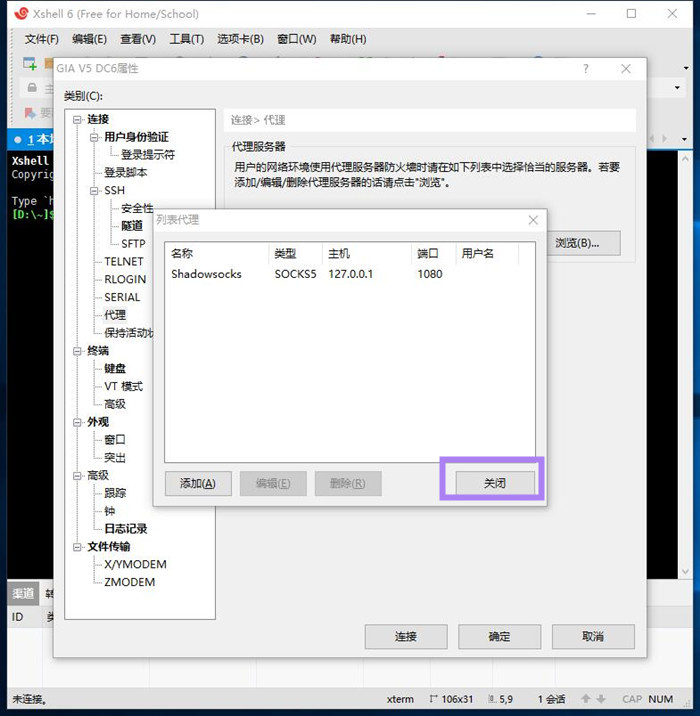
Task: Click the new session icon in Xshell toolbar
Action: point(30,63)
